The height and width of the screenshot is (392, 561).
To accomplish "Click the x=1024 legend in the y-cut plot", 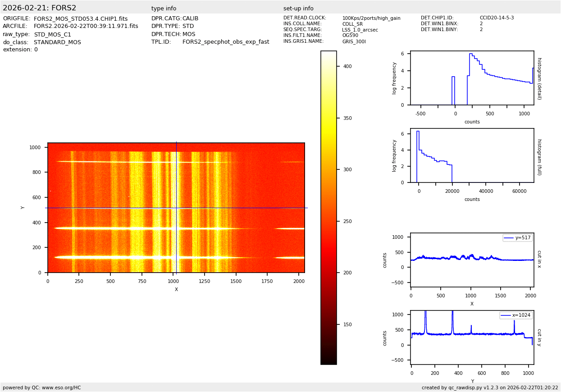I will pos(516,315).
